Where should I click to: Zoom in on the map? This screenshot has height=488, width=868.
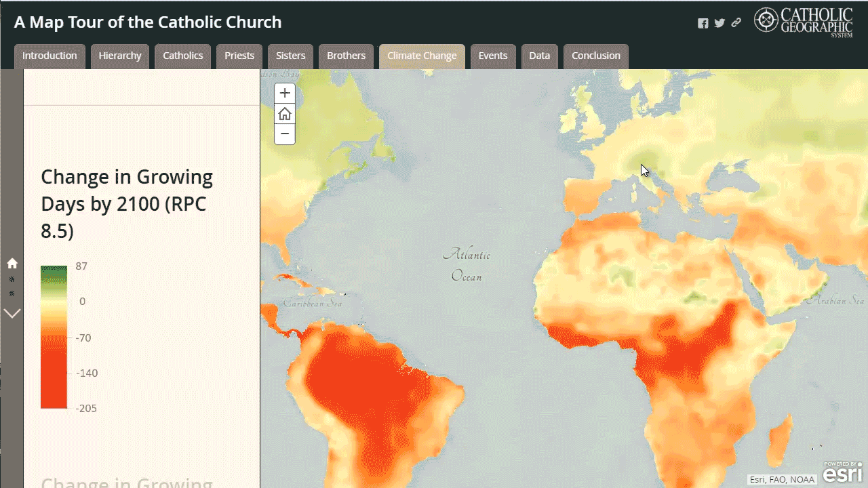click(x=285, y=94)
